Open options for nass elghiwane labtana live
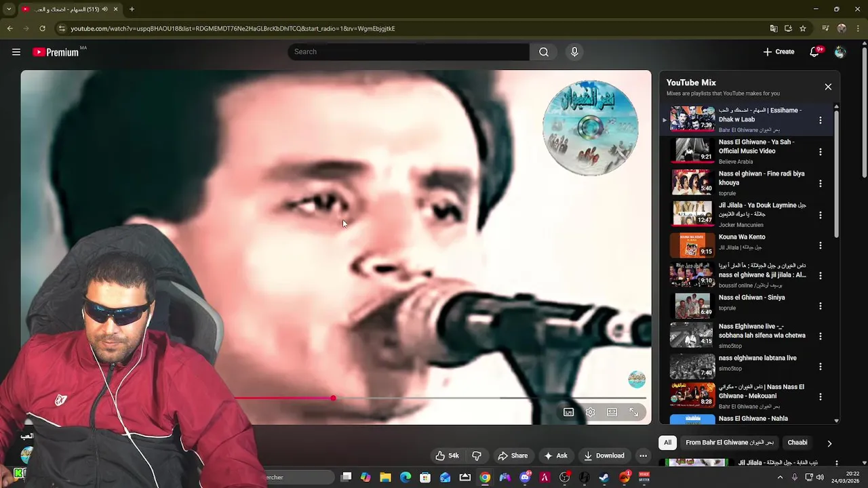 [x=820, y=367]
